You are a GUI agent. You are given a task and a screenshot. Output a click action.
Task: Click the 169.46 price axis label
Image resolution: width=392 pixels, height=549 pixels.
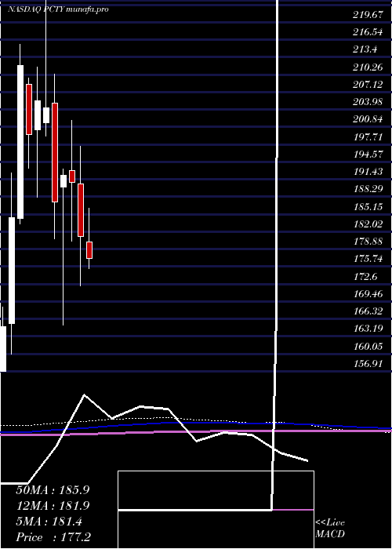[368, 294]
